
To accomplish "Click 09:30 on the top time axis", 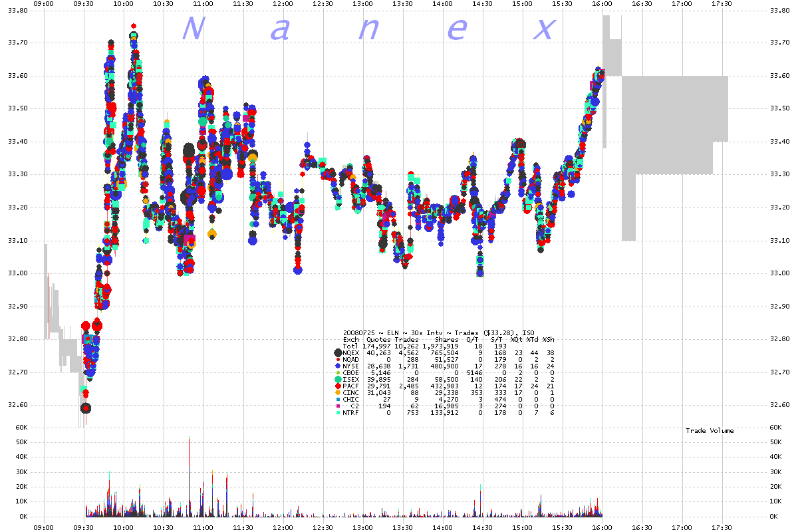I will 84,3.
